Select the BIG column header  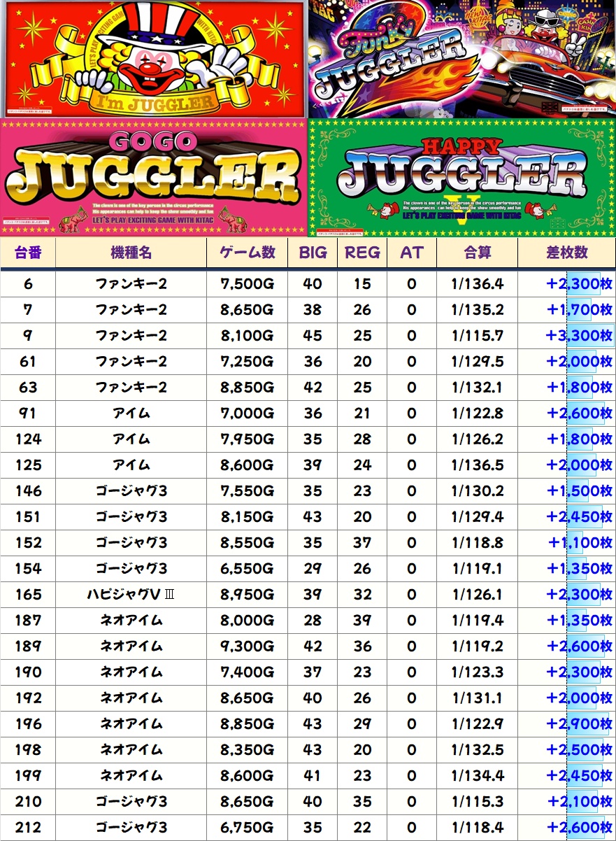(x=313, y=253)
